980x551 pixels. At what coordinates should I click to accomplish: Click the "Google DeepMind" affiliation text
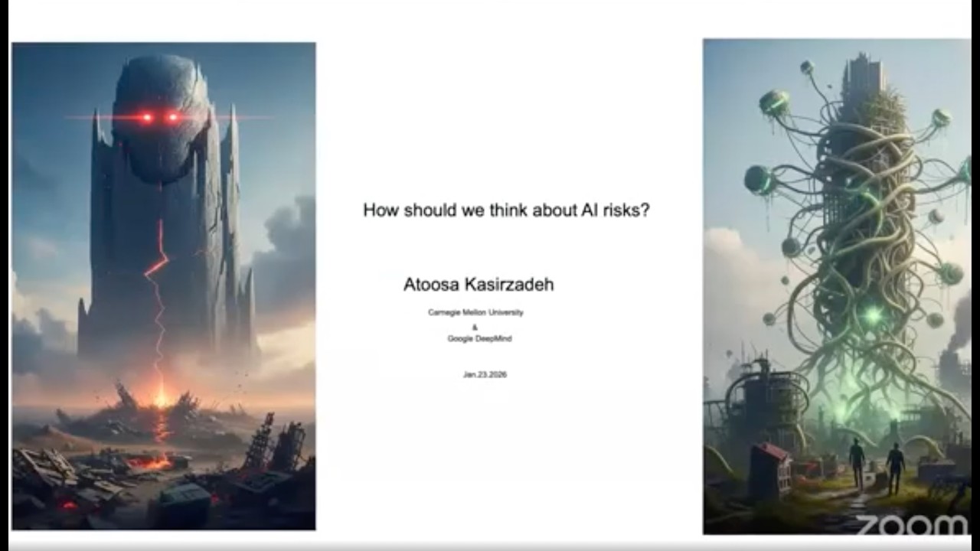(x=479, y=338)
